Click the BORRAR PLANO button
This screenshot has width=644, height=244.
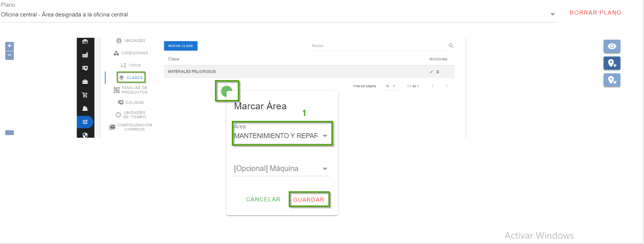click(x=595, y=13)
